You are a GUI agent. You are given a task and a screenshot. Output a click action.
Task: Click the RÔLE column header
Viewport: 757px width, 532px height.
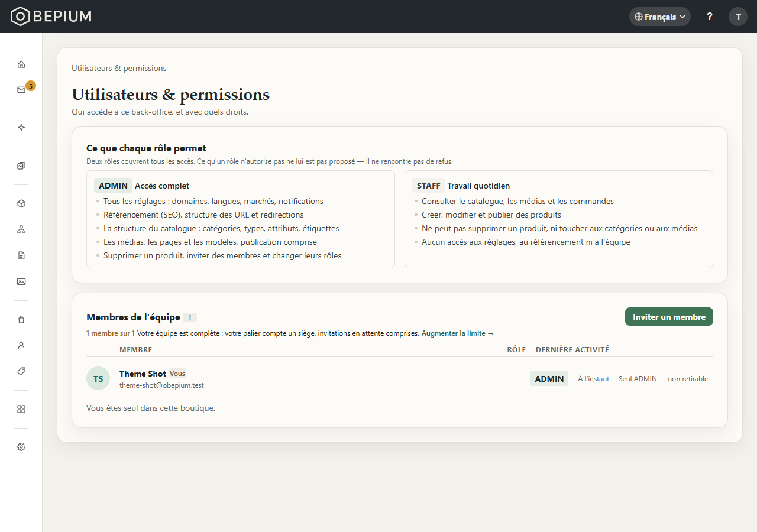(x=516, y=349)
